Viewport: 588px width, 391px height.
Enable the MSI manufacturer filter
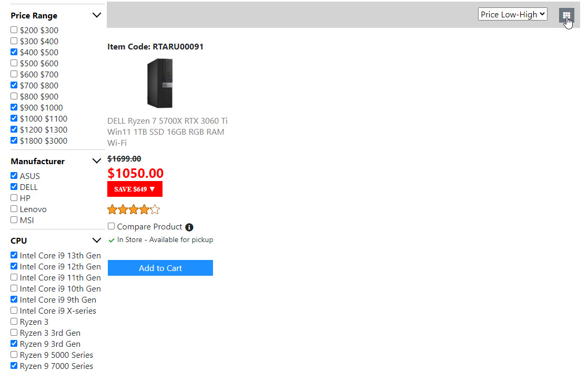pyautogui.click(x=14, y=220)
